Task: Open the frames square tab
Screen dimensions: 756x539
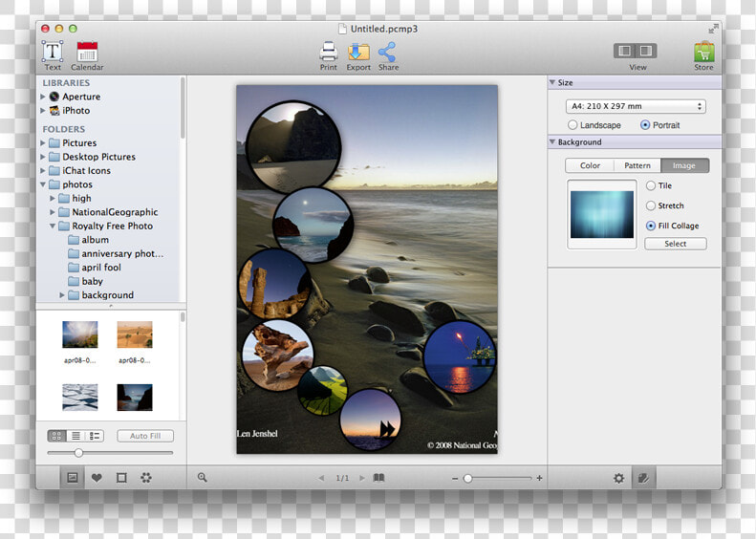Action: (121, 478)
